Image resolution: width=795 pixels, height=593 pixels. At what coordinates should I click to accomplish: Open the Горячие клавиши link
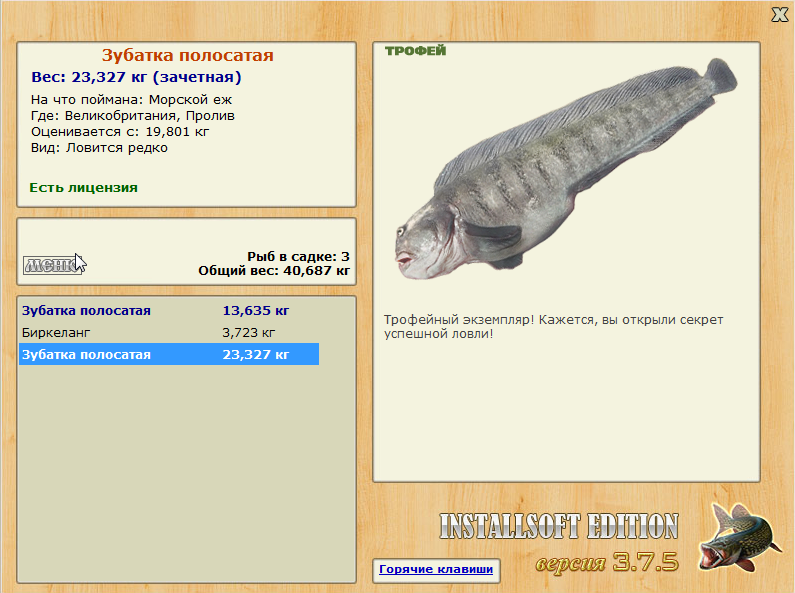pos(436,569)
